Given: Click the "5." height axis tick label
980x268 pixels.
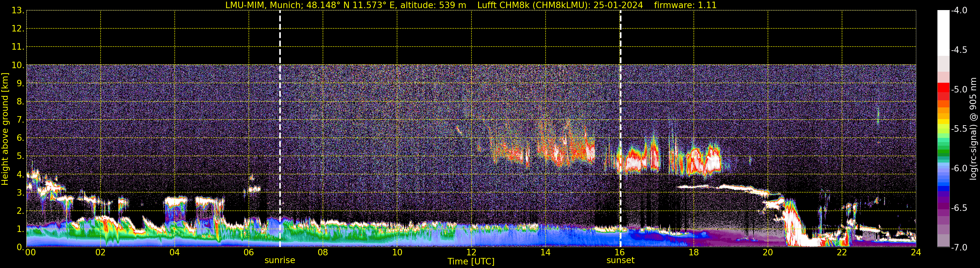Looking at the screenshot, I should tap(20, 156).
